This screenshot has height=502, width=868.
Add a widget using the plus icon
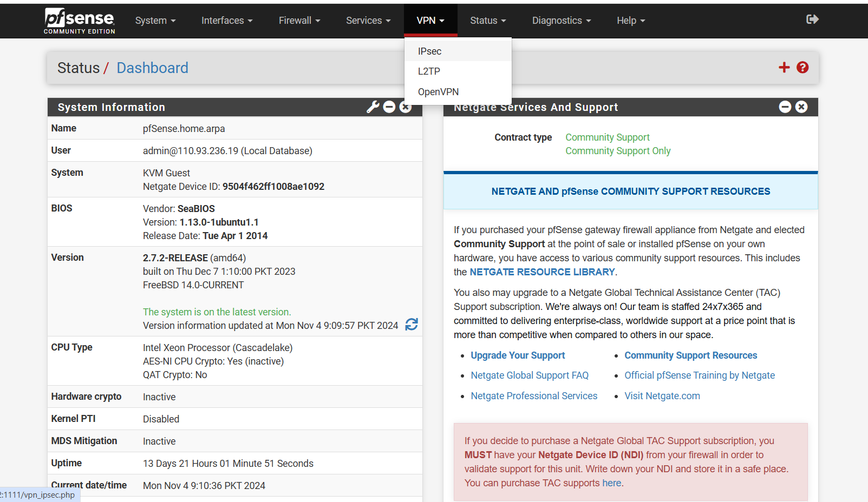[784, 68]
